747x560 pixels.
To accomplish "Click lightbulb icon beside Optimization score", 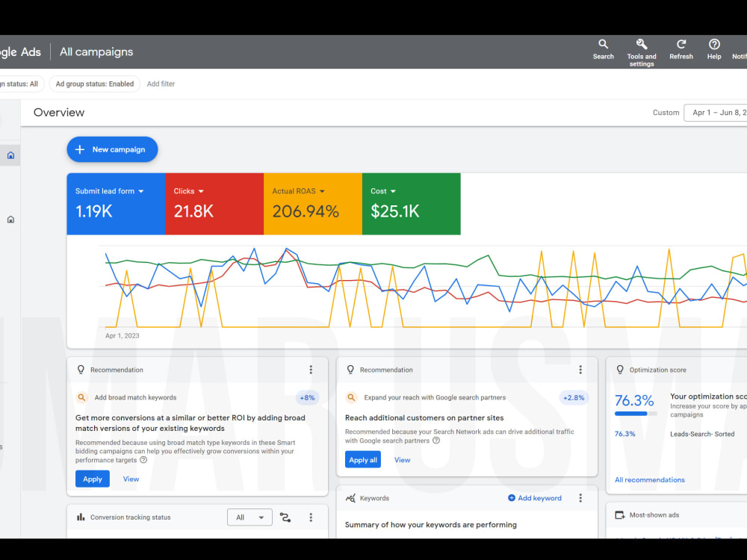I will pyautogui.click(x=620, y=370).
